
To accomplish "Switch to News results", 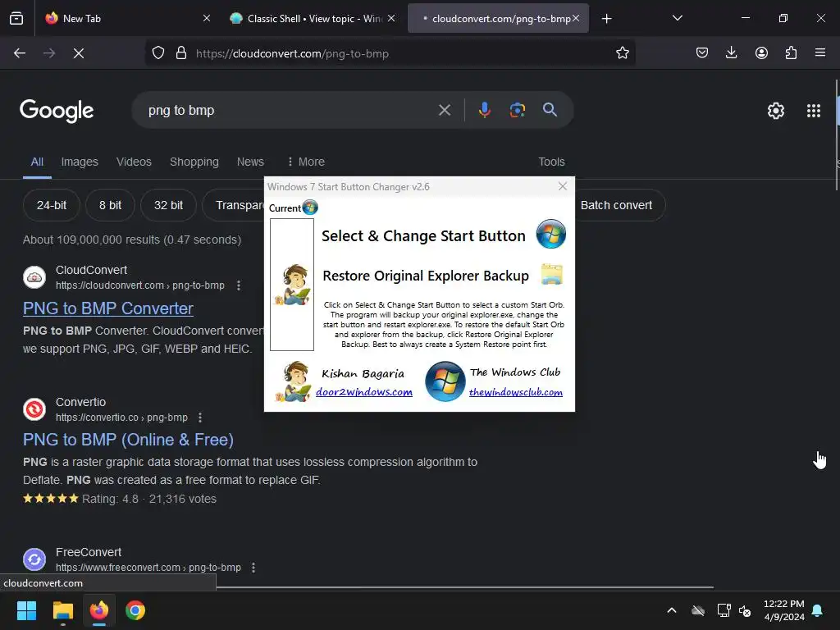I will click(250, 162).
